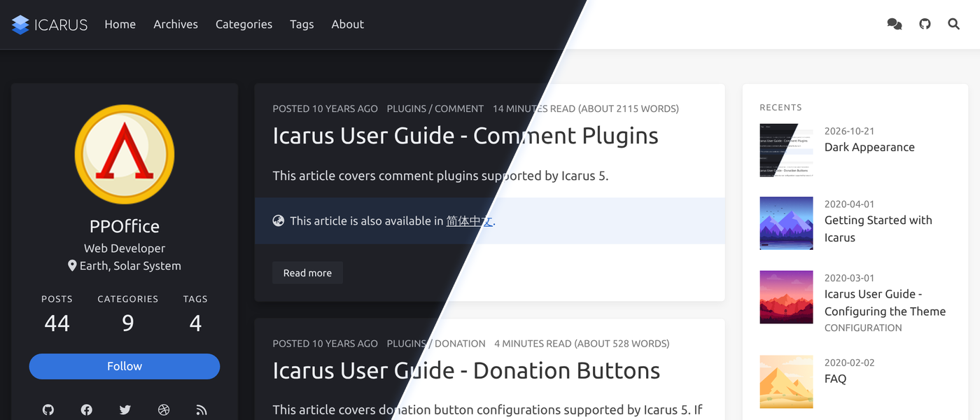
Task: Open the 简体中文 language link
Action: pyautogui.click(x=470, y=221)
